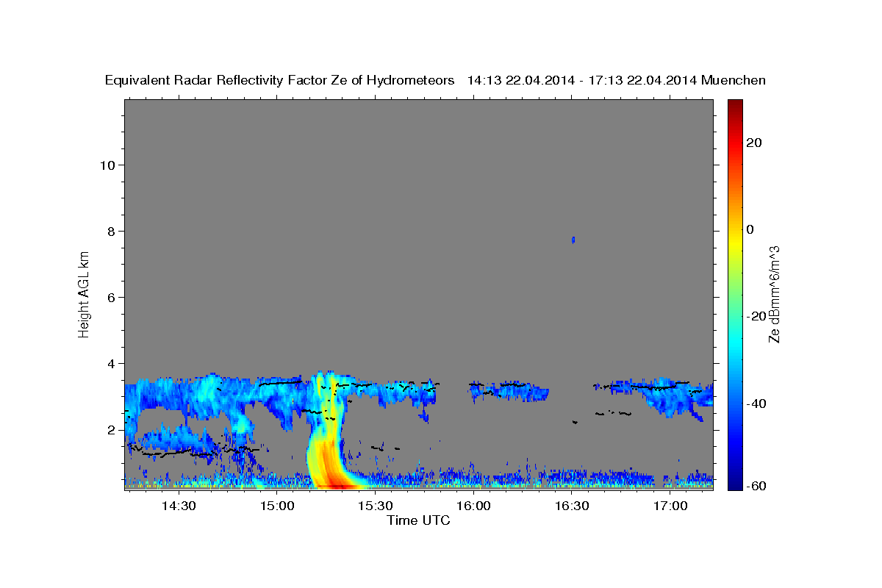Click the height tick label '8'
This screenshot has height=588, width=882.
tap(111, 231)
